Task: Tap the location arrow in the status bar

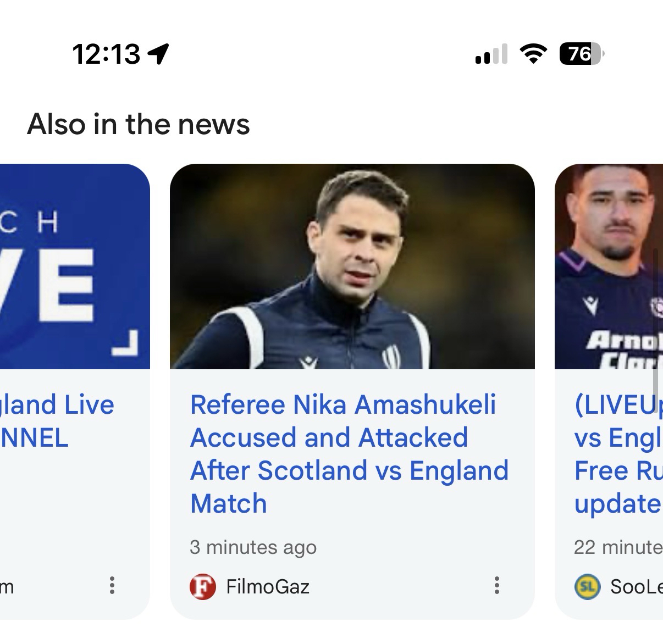Action: 158,54
